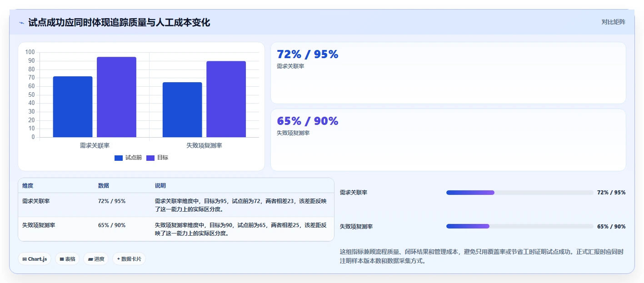Image resolution: width=644 pixels, height=283 pixels.
Task: Click the 试点前 blue legend color box
Action: [119, 158]
